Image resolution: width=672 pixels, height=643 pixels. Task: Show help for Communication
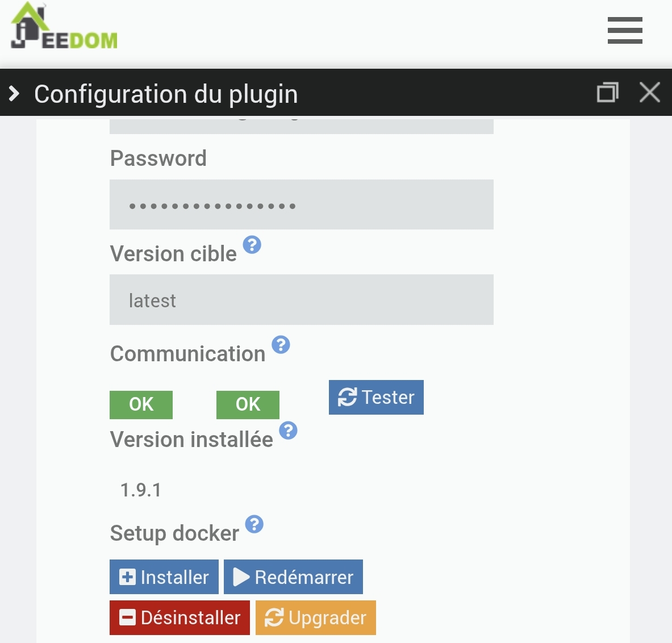tap(281, 345)
